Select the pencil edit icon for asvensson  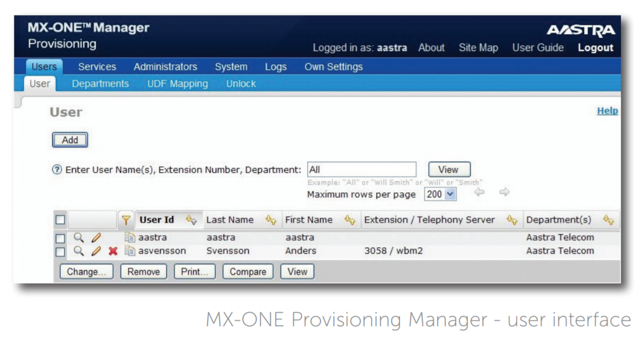96,251
